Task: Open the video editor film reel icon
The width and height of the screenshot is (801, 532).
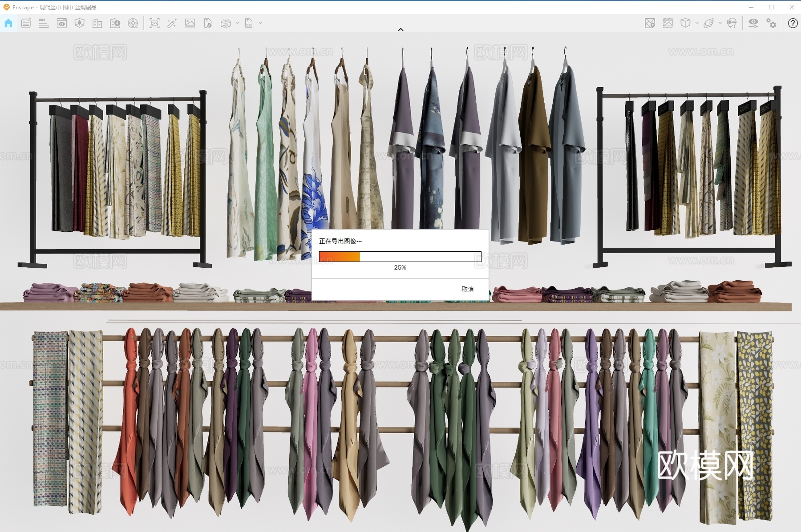Action: (x=133, y=23)
